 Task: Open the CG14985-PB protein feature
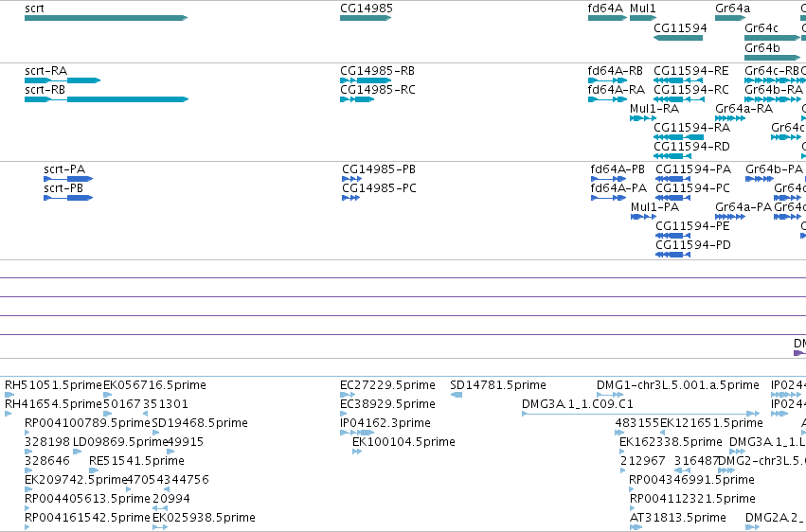click(351, 179)
